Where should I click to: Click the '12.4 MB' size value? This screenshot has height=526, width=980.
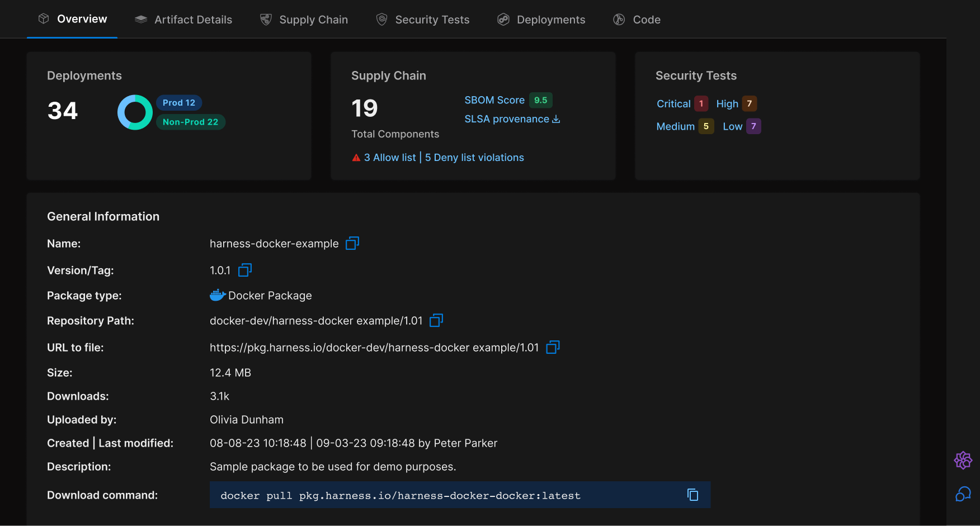230,373
